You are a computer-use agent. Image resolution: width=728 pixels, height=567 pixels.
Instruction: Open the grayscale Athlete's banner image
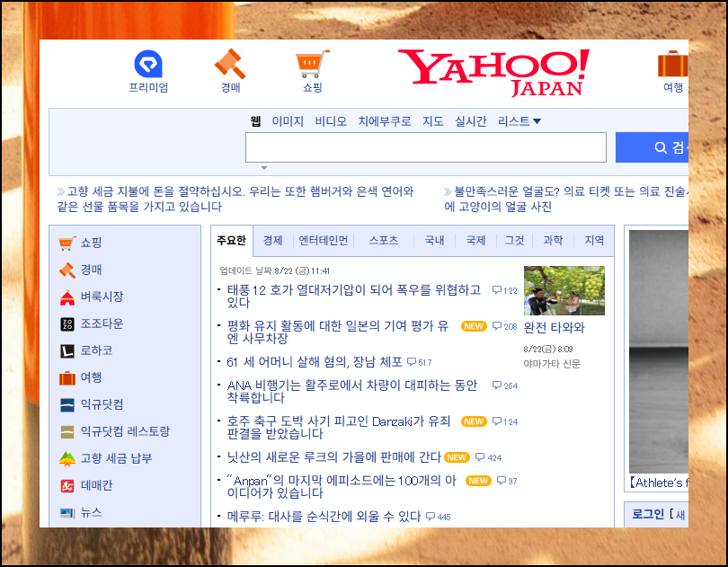[659, 351]
